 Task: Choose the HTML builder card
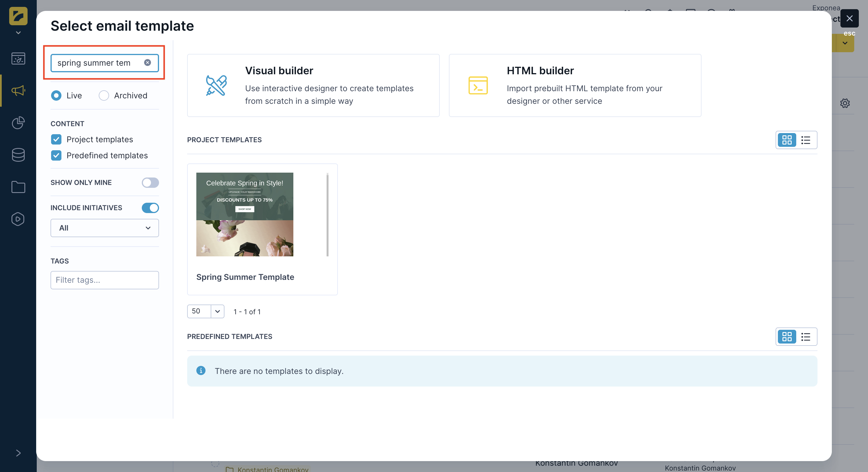tap(575, 85)
